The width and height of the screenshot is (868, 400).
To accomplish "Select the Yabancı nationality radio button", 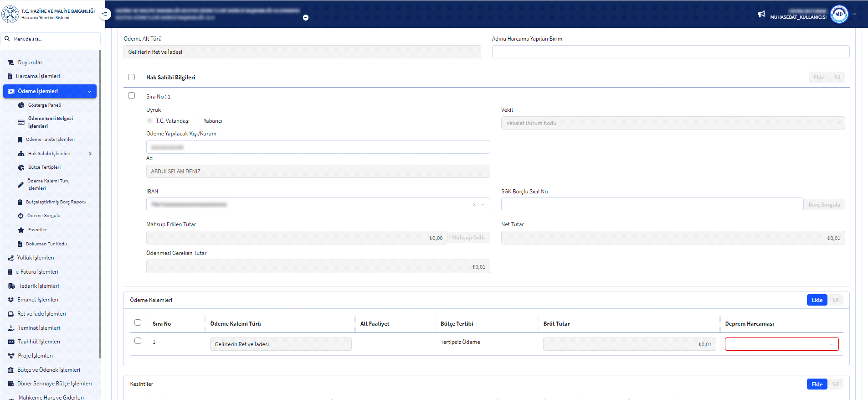I will tap(198, 121).
